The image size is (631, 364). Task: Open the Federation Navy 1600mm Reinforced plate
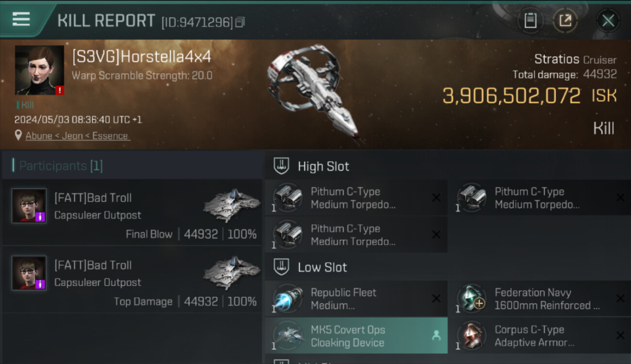click(539, 299)
